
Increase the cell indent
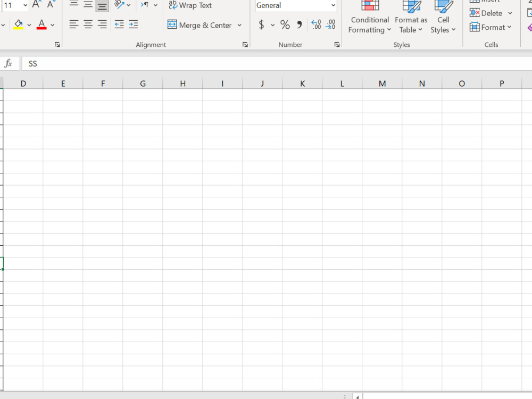(134, 24)
